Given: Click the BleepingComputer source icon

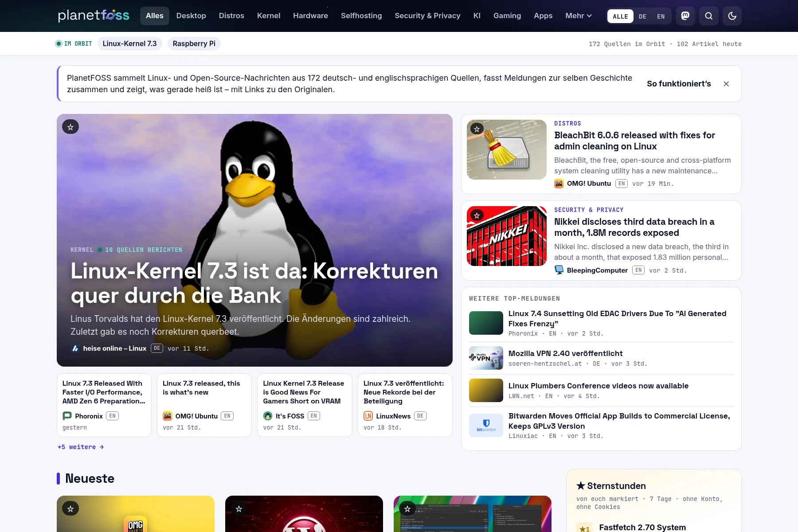Looking at the screenshot, I should [x=559, y=270].
